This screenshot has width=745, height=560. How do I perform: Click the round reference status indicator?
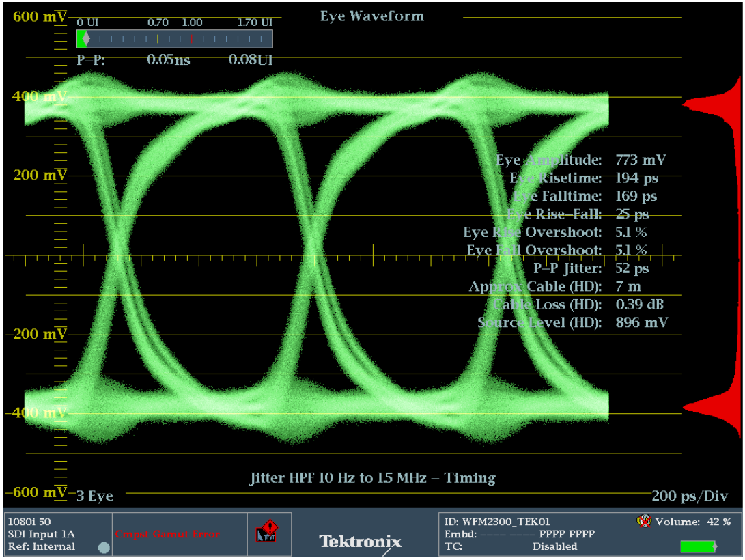[104, 548]
